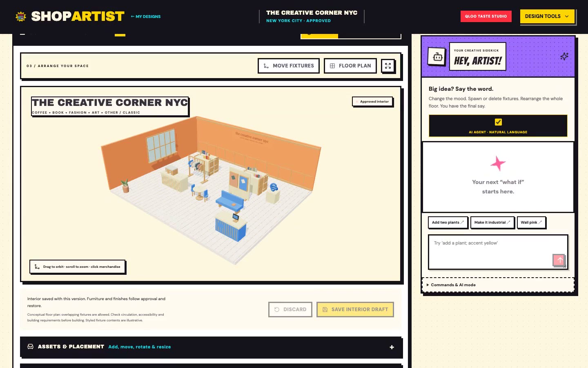Screen dimensions: 588x368
Task: Open the fullscreen expand icon button
Action: coord(388,66)
